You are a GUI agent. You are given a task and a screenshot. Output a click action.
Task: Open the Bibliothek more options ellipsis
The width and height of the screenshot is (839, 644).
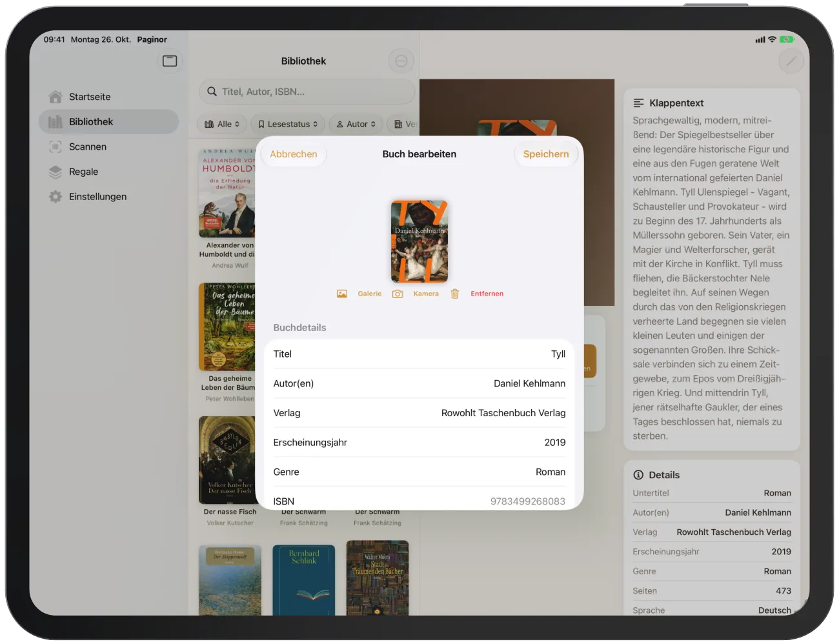click(401, 61)
